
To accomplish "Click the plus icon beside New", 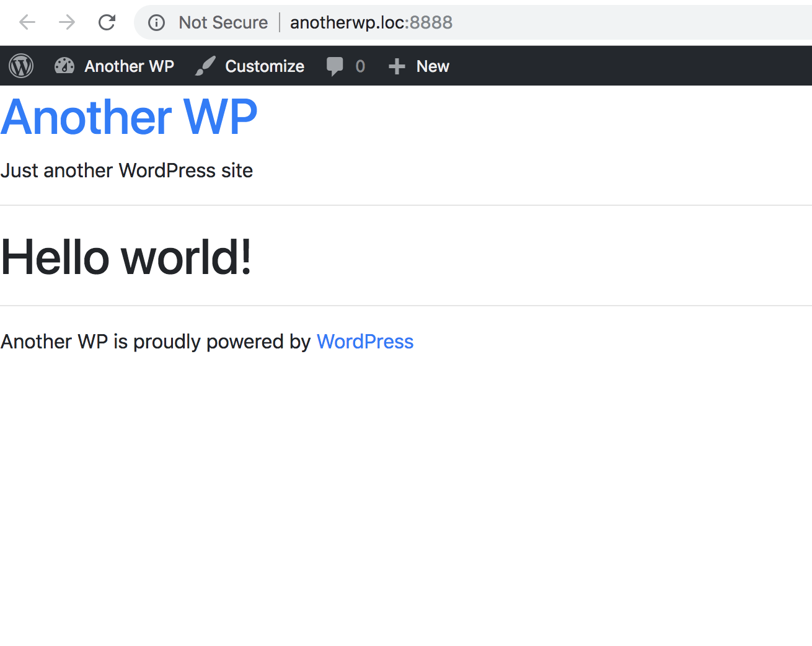I will (397, 66).
